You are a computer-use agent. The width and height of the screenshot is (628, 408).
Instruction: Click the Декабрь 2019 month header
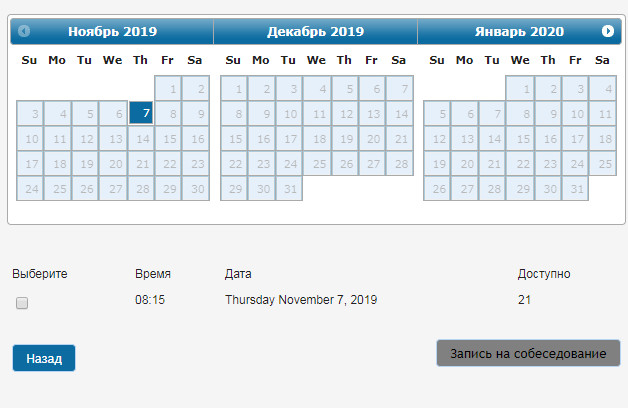tap(315, 31)
